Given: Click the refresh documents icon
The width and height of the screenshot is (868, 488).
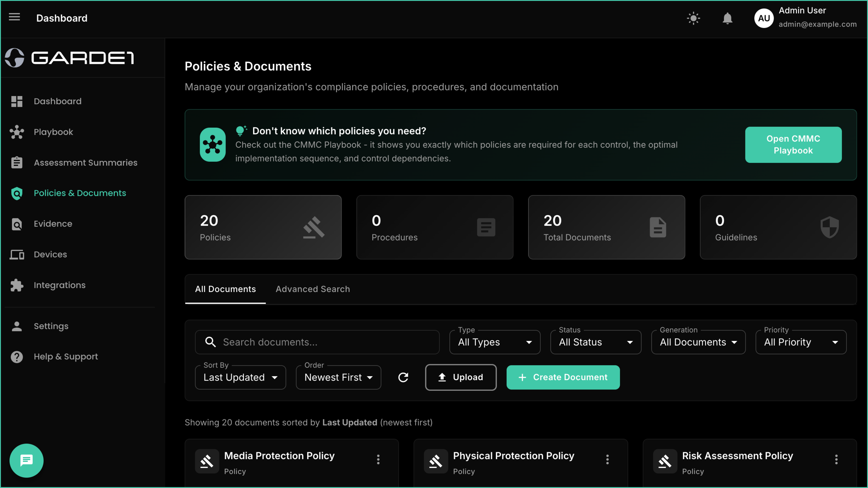Looking at the screenshot, I should pos(403,377).
